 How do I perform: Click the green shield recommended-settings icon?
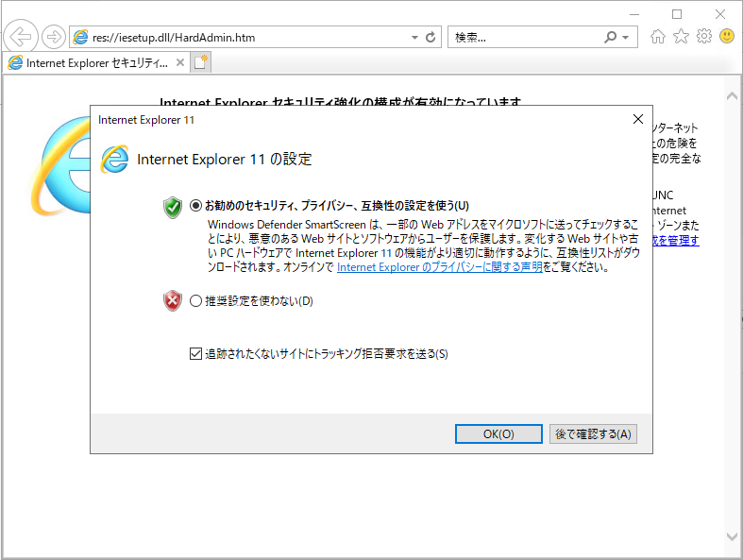tap(173, 208)
